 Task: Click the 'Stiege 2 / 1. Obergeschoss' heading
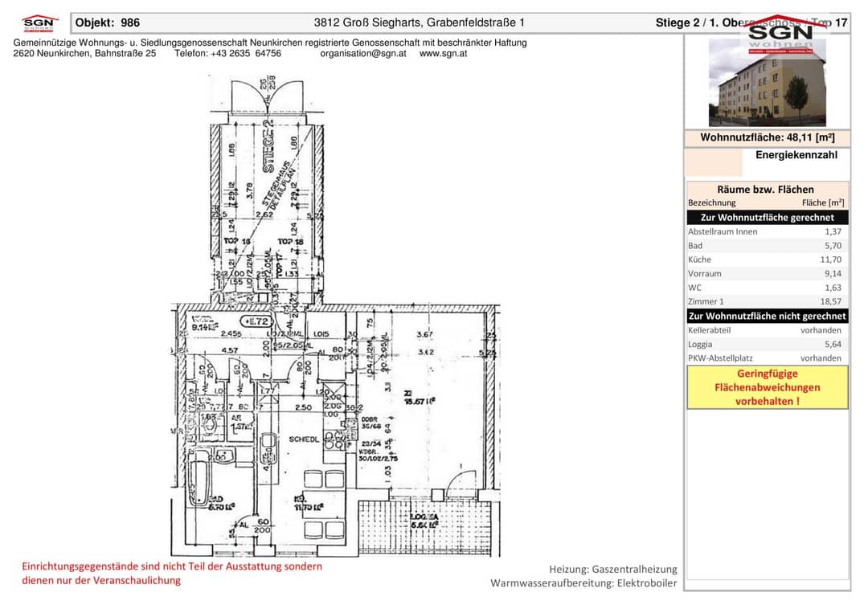coord(728,22)
